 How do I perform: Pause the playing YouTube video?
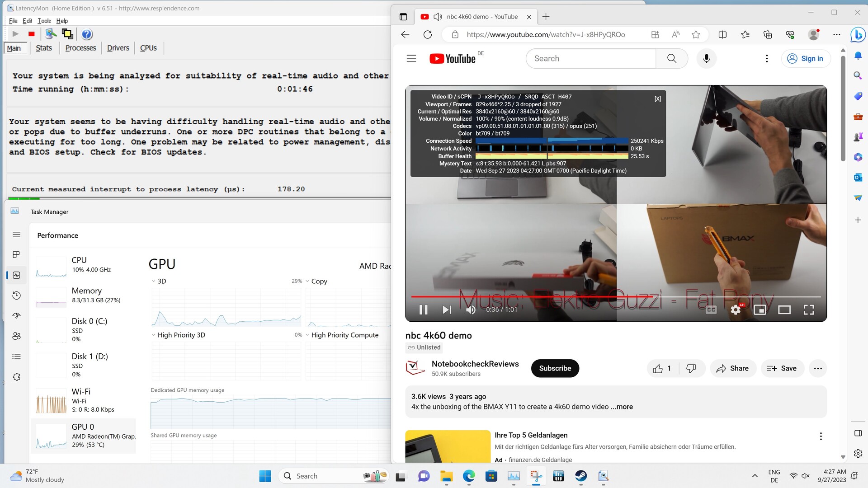423,310
